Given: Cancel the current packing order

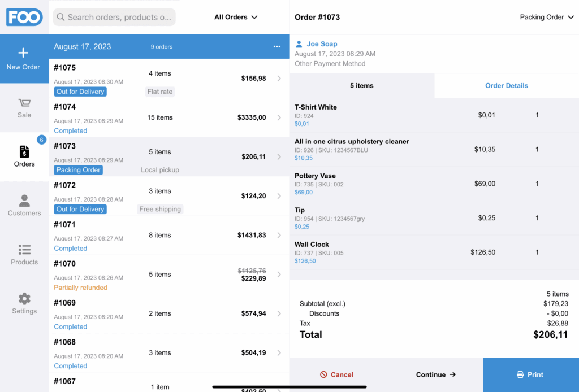Looking at the screenshot, I should (336, 374).
